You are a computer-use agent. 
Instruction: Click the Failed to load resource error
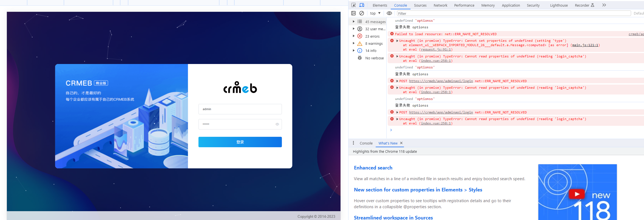coord(446,34)
